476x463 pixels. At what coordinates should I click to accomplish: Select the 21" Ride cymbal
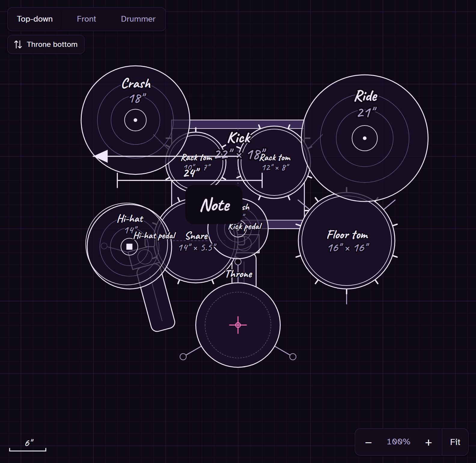pos(365,138)
